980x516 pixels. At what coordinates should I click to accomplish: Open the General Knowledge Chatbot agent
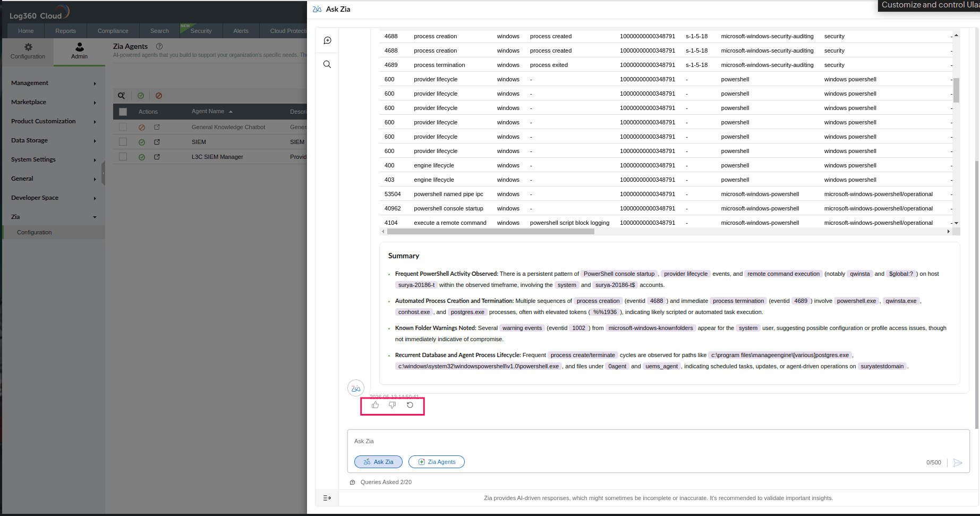[x=228, y=127]
